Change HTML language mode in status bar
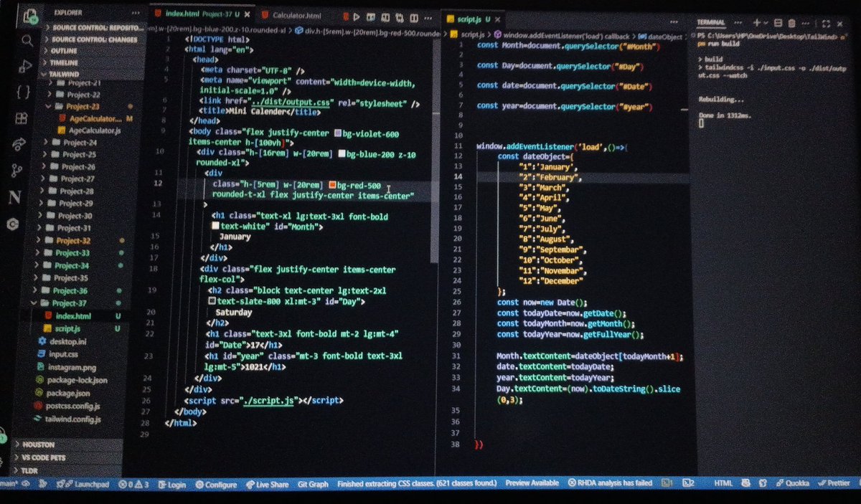861x504 pixels. click(x=723, y=483)
